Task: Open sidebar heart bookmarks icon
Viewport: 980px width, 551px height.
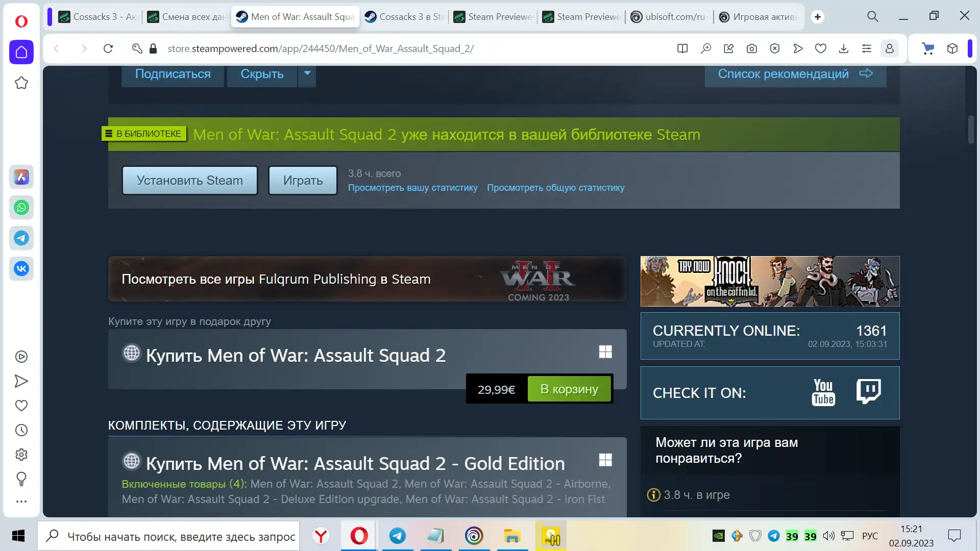Action: [21, 406]
